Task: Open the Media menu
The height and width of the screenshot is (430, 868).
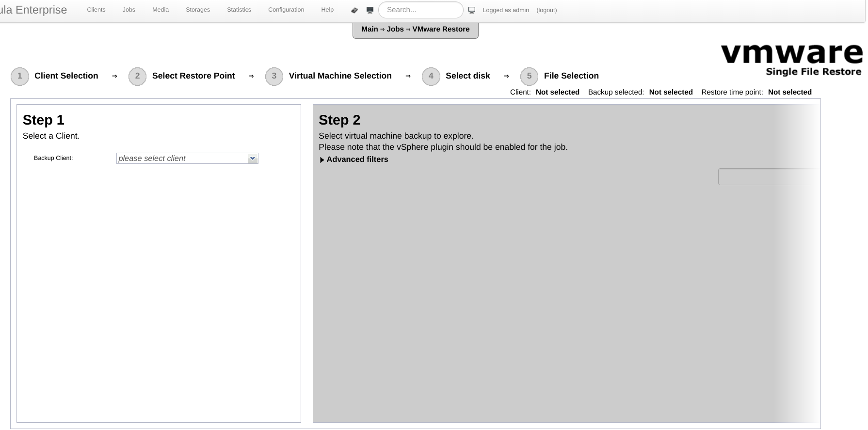Action: click(161, 10)
